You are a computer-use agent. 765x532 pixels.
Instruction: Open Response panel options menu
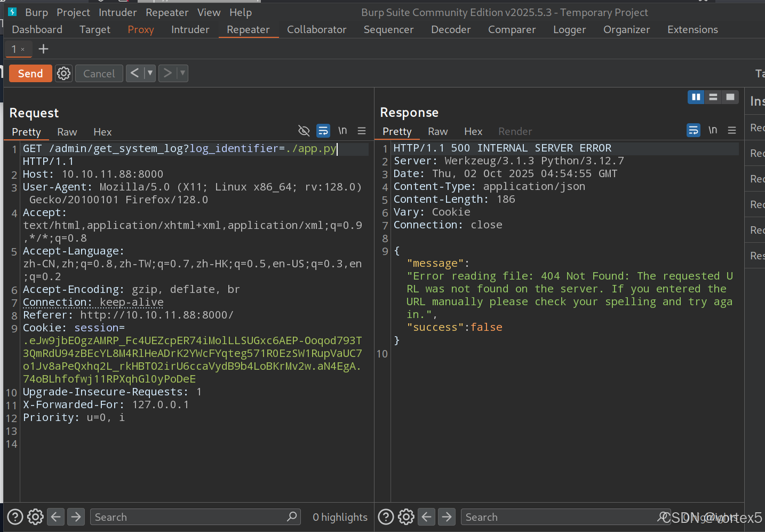[732, 130]
